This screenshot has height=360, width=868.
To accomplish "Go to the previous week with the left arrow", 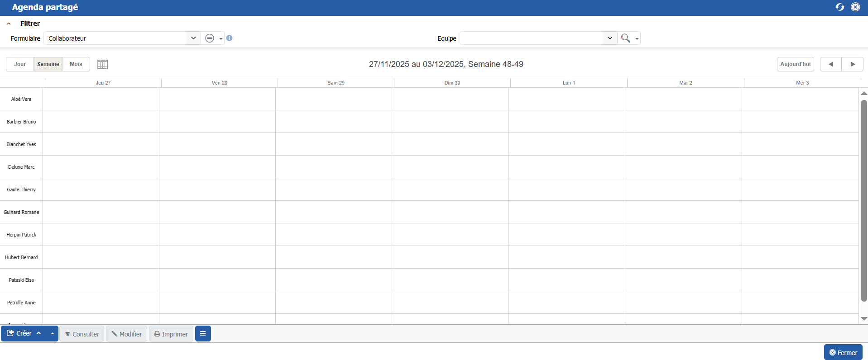I will click(830, 64).
